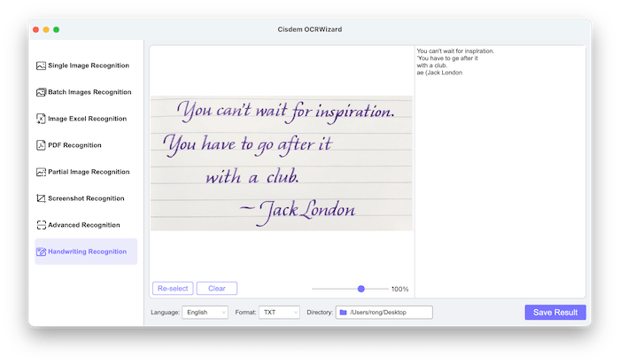Click the Partial Image Recognition icon
620x364 pixels.
click(x=41, y=172)
